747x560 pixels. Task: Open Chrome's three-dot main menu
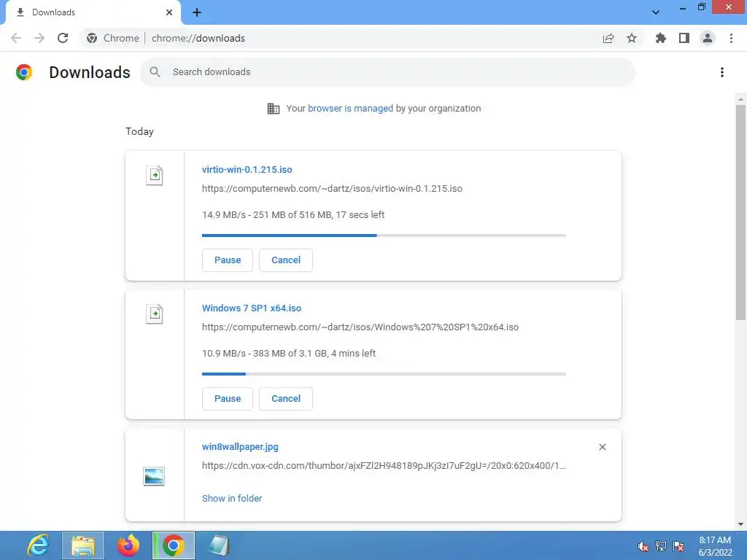(731, 38)
